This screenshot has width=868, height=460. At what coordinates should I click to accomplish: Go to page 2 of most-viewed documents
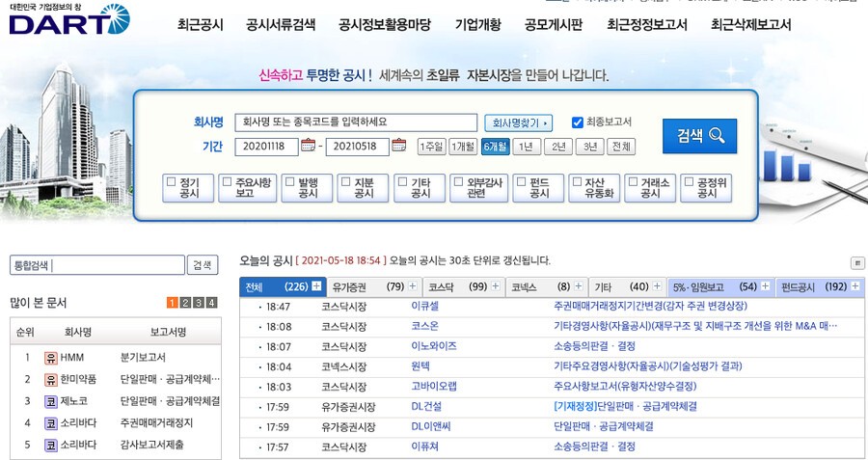pos(185,302)
